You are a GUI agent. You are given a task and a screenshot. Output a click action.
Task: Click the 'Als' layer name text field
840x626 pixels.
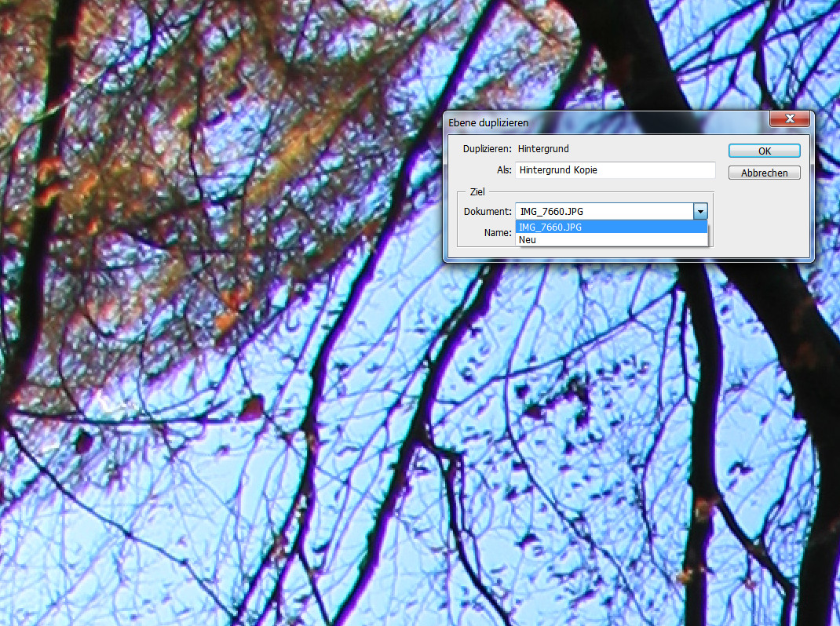coord(615,170)
